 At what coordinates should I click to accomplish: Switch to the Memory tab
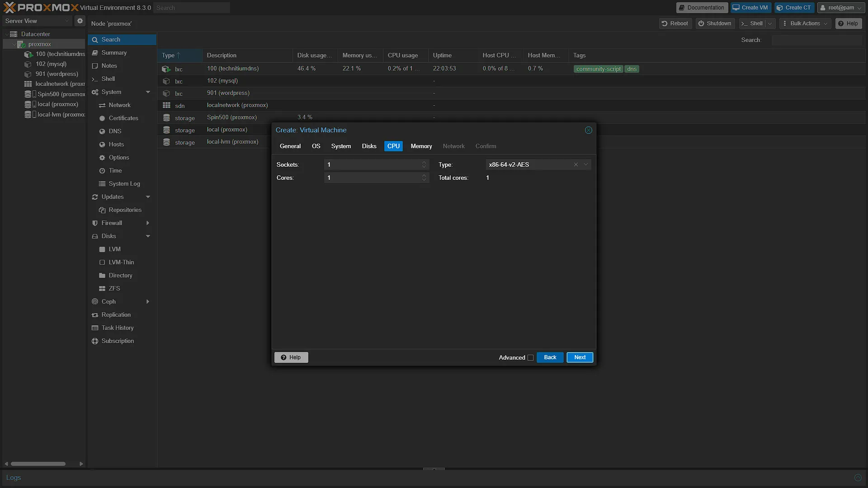(x=421, y=146)
